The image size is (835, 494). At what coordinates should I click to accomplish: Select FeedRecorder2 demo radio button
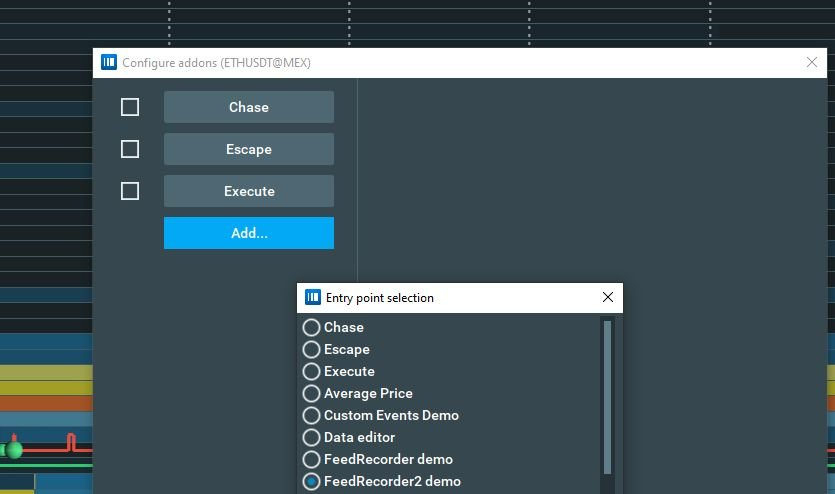[x=311, y=481]
